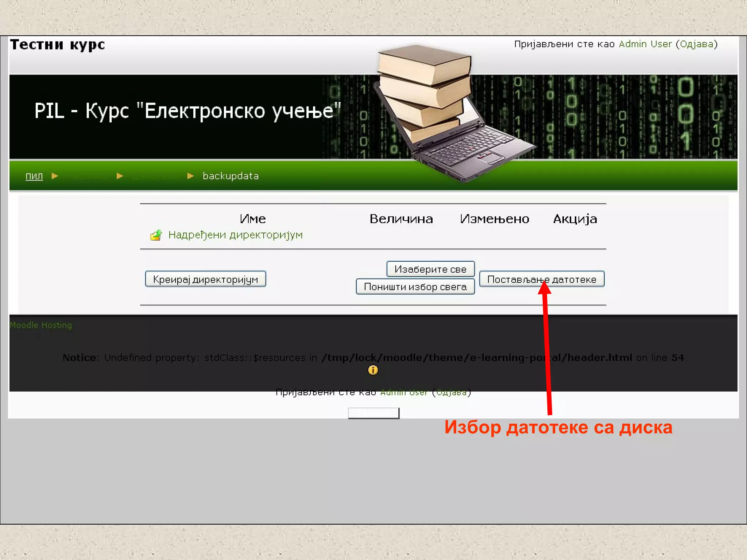
Task: Click the Име column header
Action: pos(253,219)
